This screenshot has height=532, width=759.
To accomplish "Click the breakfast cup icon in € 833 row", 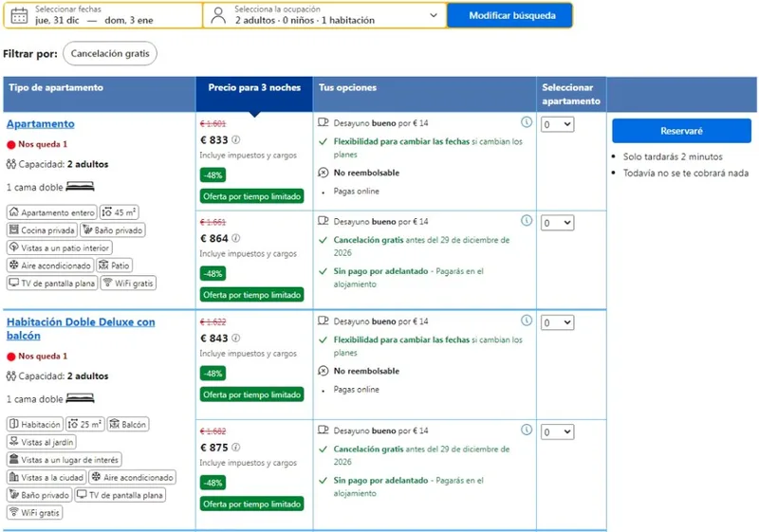I will (324, 122).
